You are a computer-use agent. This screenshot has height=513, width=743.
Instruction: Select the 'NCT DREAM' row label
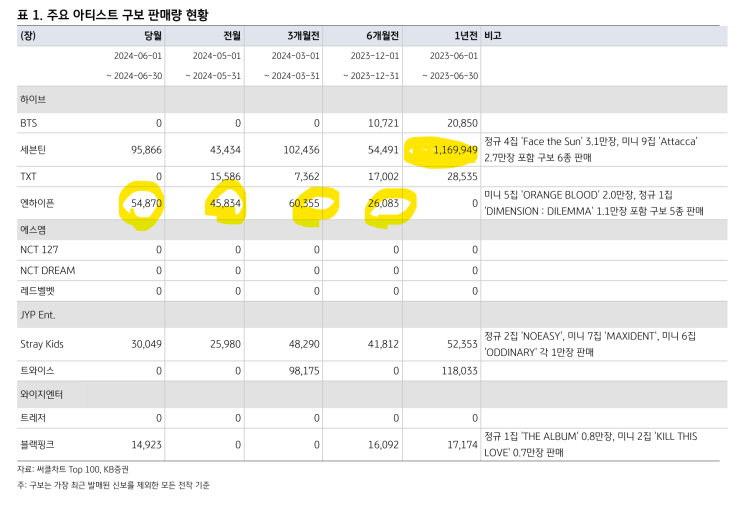[x=47, y=270]
